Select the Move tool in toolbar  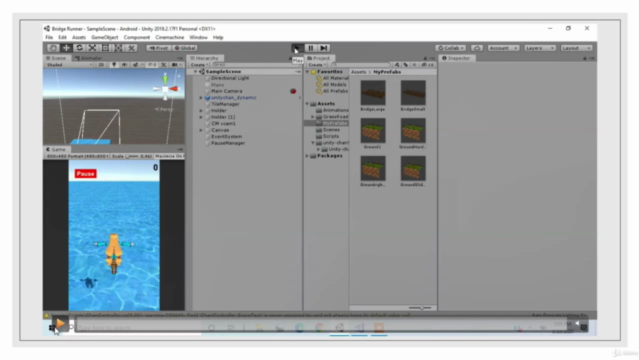(66, 48)
